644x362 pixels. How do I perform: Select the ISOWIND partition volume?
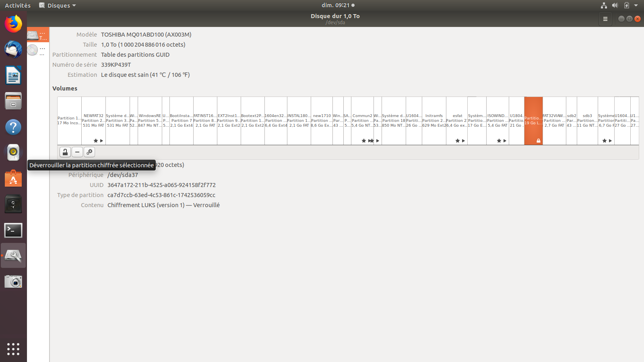497,121
